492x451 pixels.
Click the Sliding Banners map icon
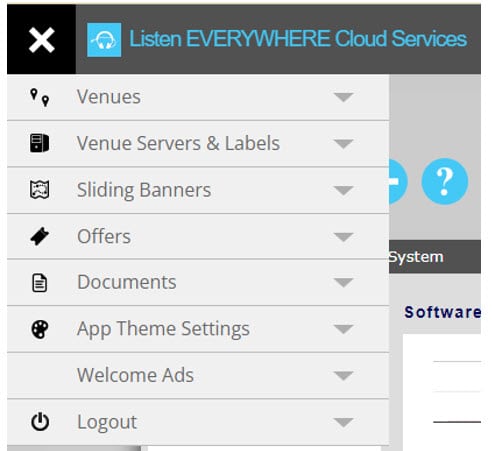[39, 190]
